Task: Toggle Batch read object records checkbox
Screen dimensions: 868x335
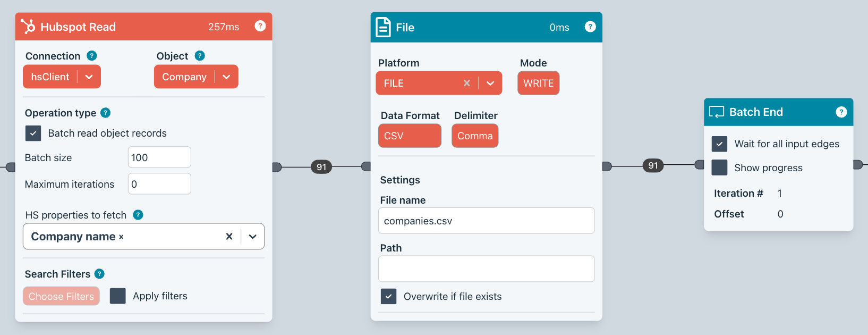Action: [33, 133]
